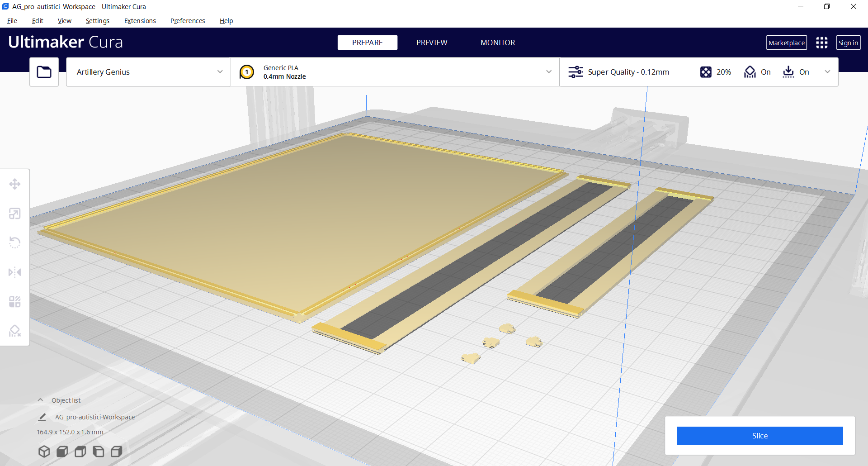Open file with the folder icon
The width and height of the screenshot is (868, 466).
click(44, 72)
